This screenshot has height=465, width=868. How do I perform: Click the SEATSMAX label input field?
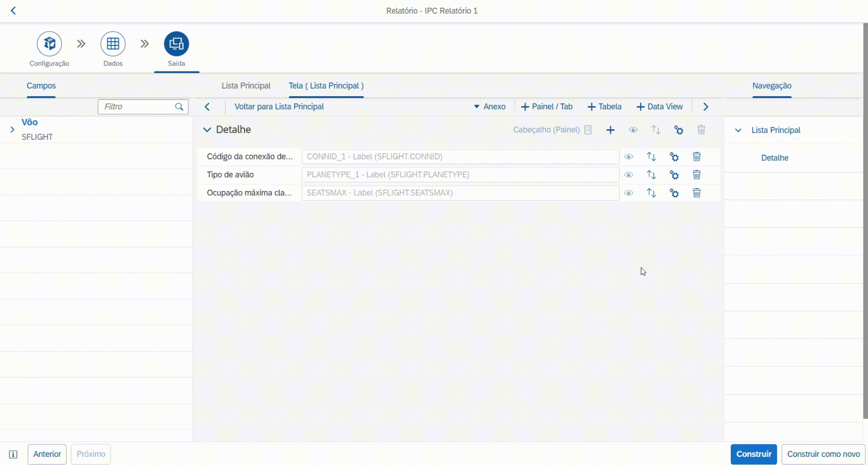(460, 193)
